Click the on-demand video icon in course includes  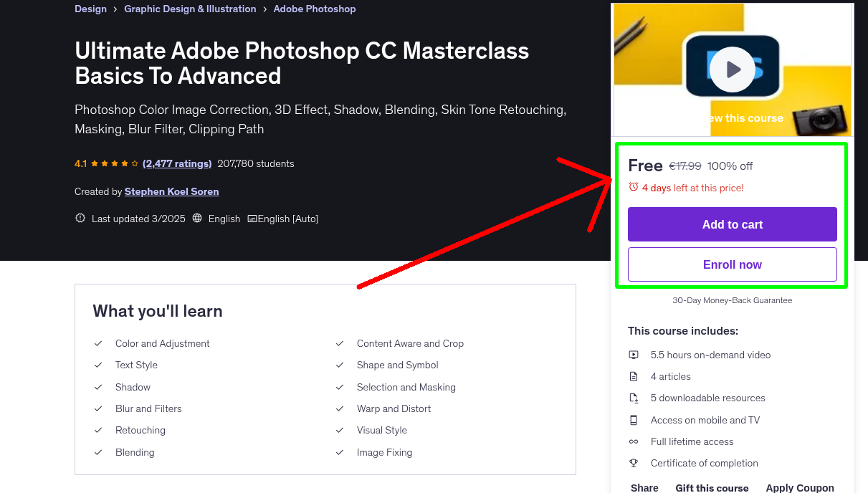tap(634, 355)
